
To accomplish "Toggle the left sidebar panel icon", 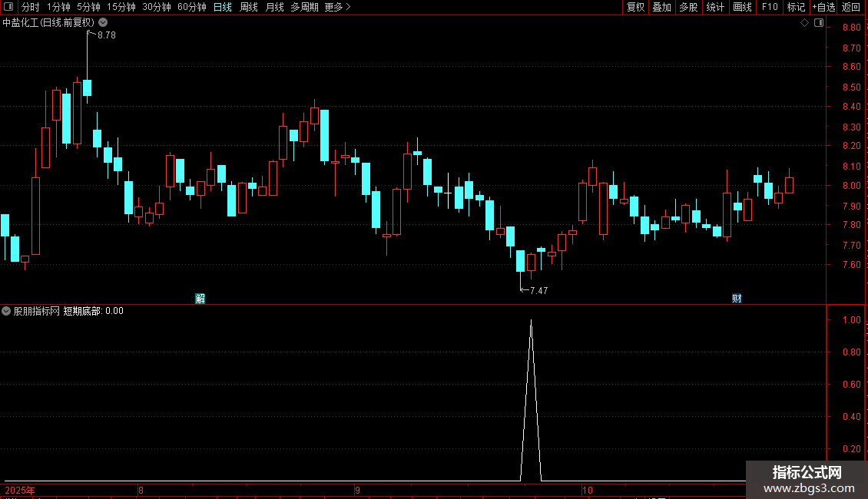I will coord(8,7).
